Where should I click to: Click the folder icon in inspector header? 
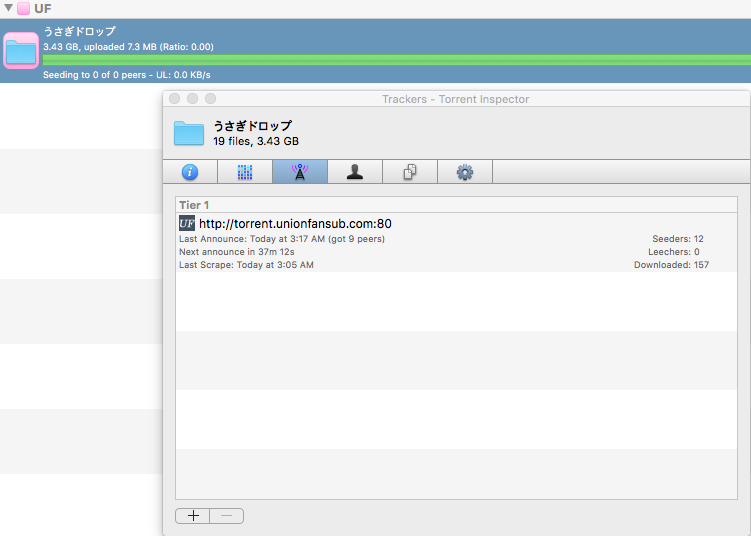189,133
